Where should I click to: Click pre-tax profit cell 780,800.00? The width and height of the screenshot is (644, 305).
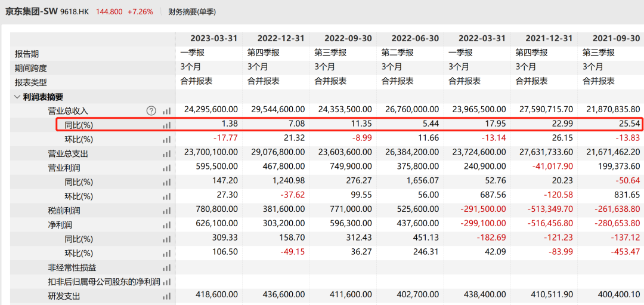tap(216, 210)
